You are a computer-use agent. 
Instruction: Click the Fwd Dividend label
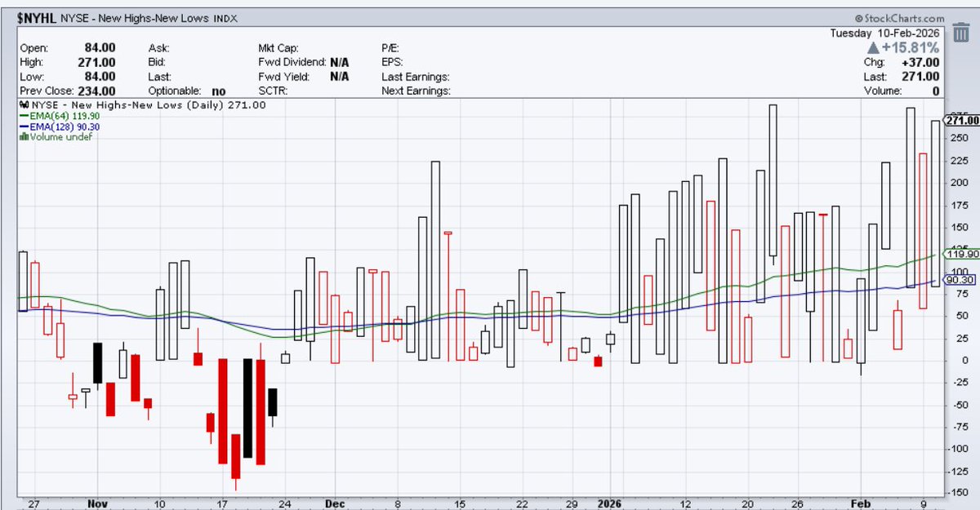tap(292, 62)
